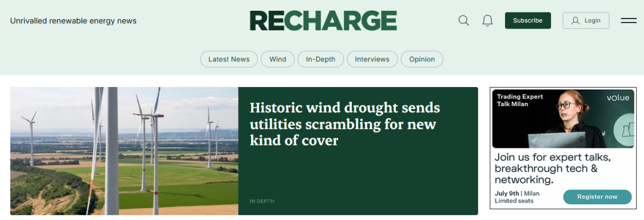Click Register now in the ad
Screen dimensions: 644x220
[x=597, y=197]
